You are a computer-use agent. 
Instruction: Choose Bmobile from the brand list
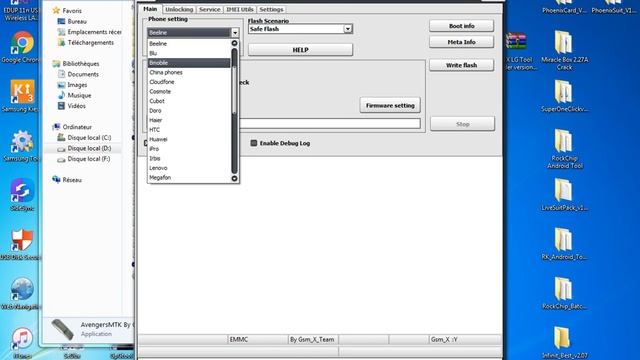pyautogui.click(x=189, y=63)
